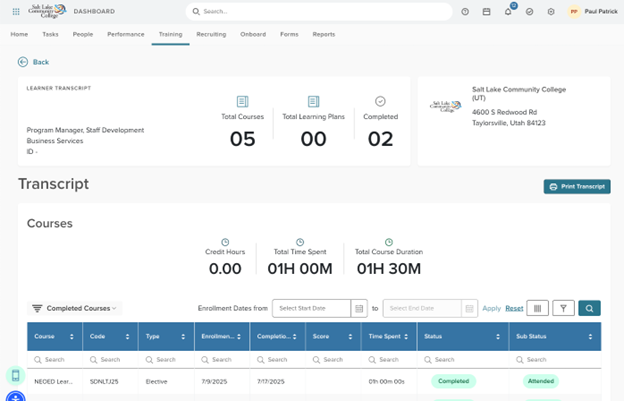The image size is (624, 401).
Task: Expand the Completed Courses dropdown
Action: coord(76,309)
